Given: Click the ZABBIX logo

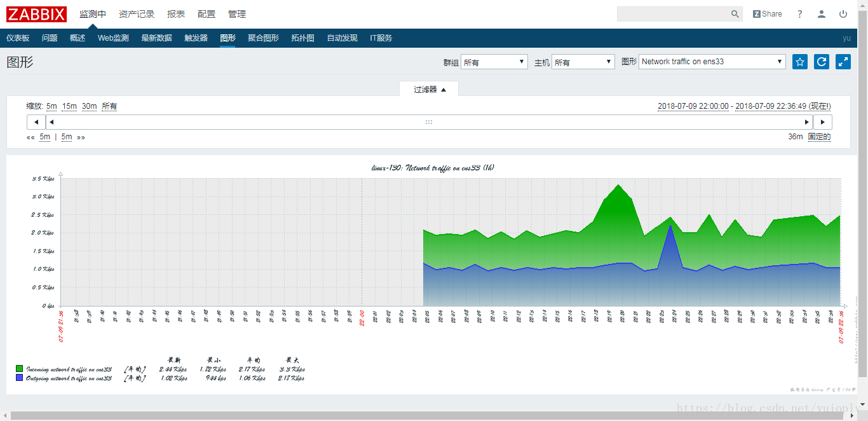Looking at the screenshot, I should [36, 14].
